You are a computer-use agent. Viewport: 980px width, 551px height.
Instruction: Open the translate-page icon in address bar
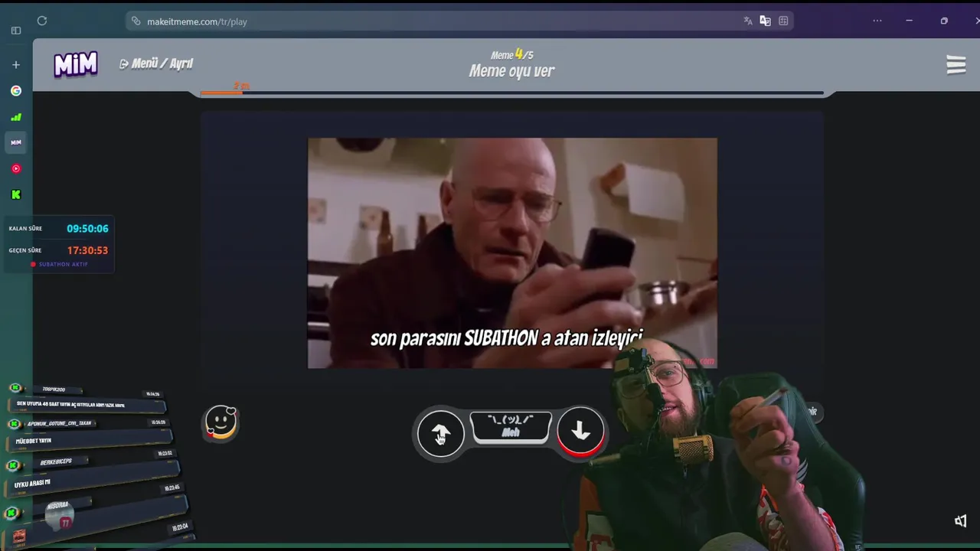click(x=748, y=21)
